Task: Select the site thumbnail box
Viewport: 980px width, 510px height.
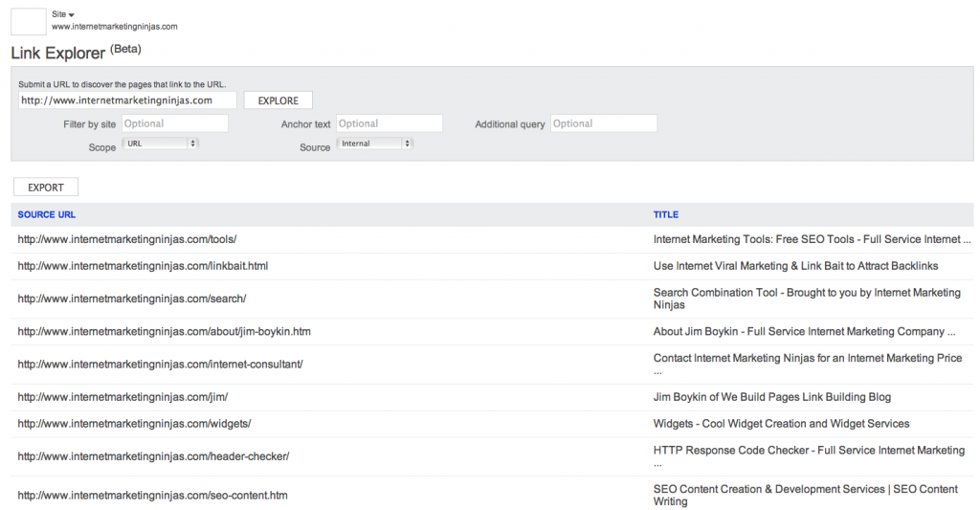Action: [x=28, y=21]
